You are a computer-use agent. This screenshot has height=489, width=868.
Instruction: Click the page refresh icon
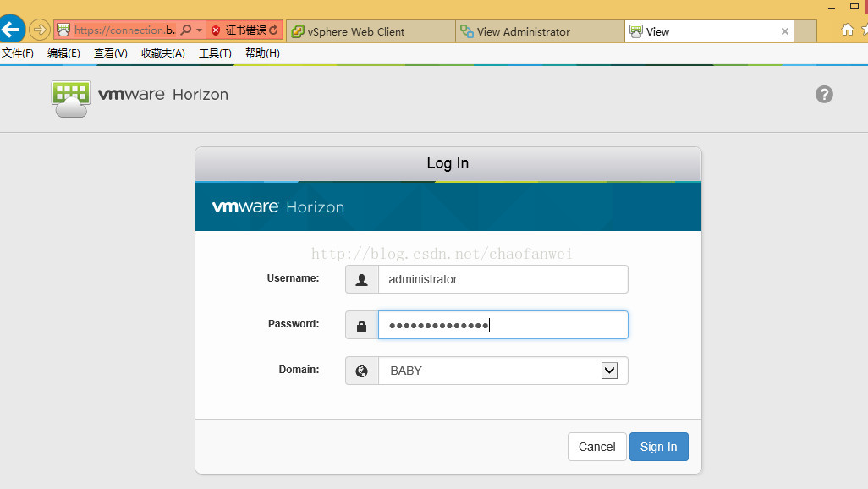point(273,30)
